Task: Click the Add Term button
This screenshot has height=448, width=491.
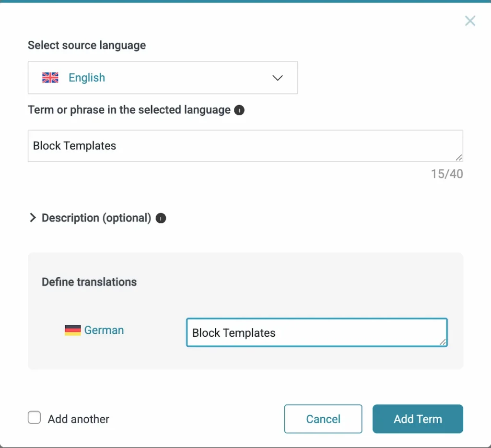Action: pyautogui.click(x=417, y=419)
